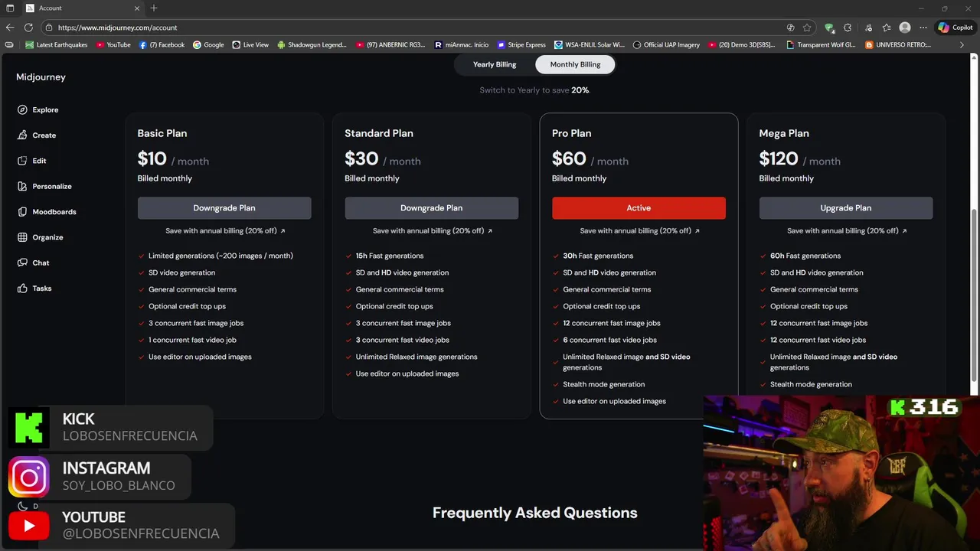Downgrade to the Standard Plan

(x=432, y=208)
